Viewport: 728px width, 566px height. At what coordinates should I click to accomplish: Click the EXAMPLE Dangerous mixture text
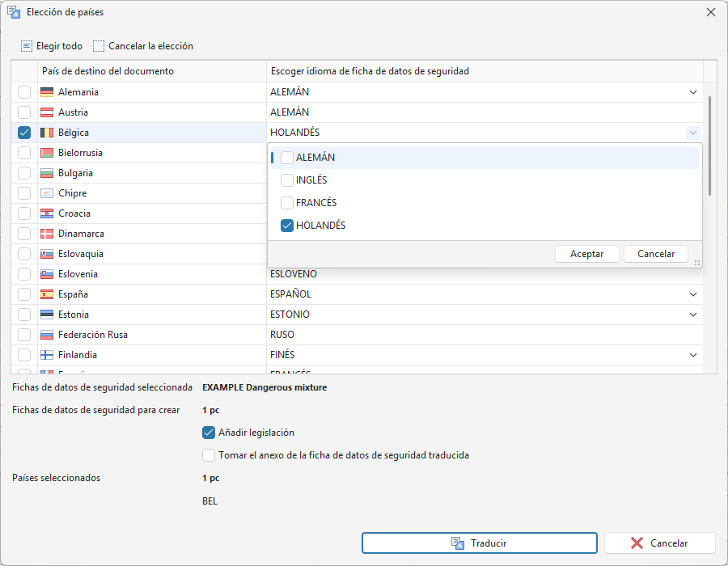click(x=265, y=387)
